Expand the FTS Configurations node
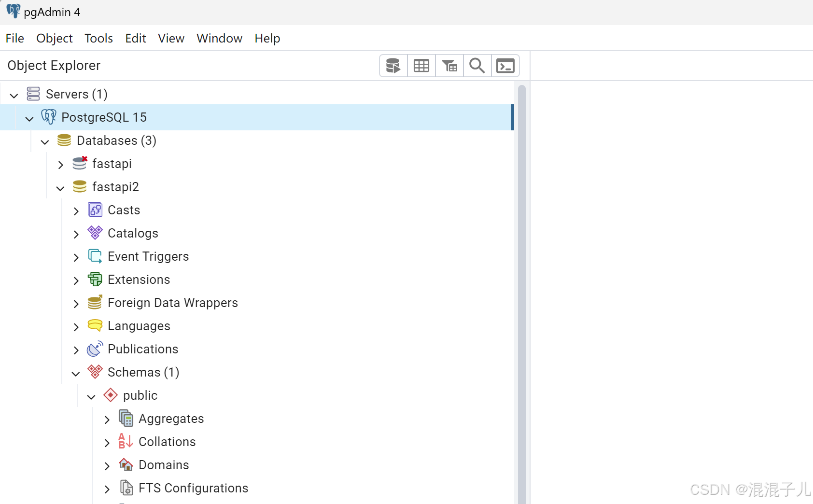This screenshot has height=504, width=813. pos(107,489)
